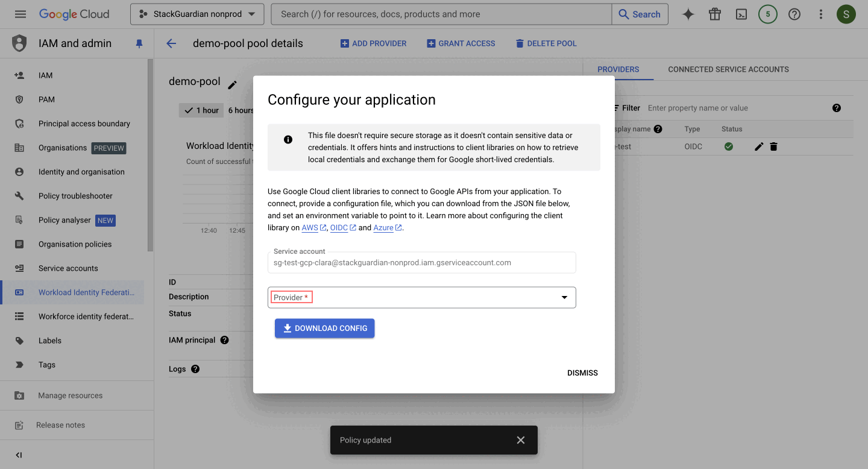Click the Download Config button
The width and height of the screenshot is (868, 469).
[x=324, y=328]
